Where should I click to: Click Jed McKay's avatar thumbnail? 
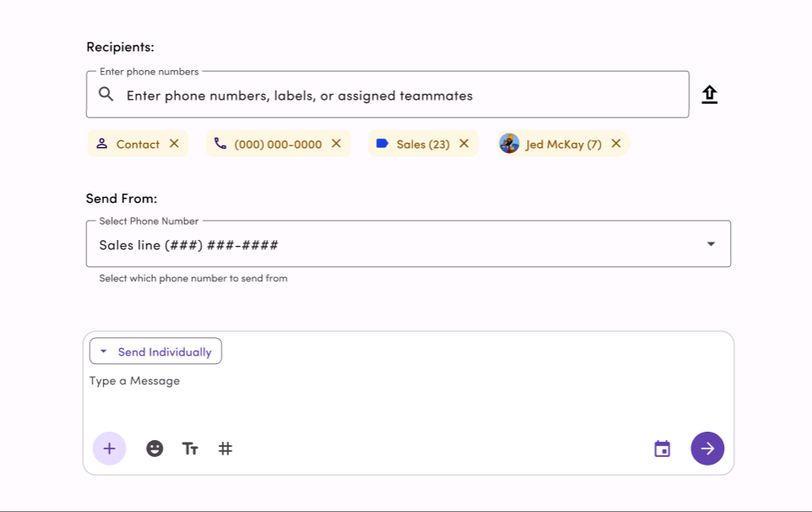point(509,144)
